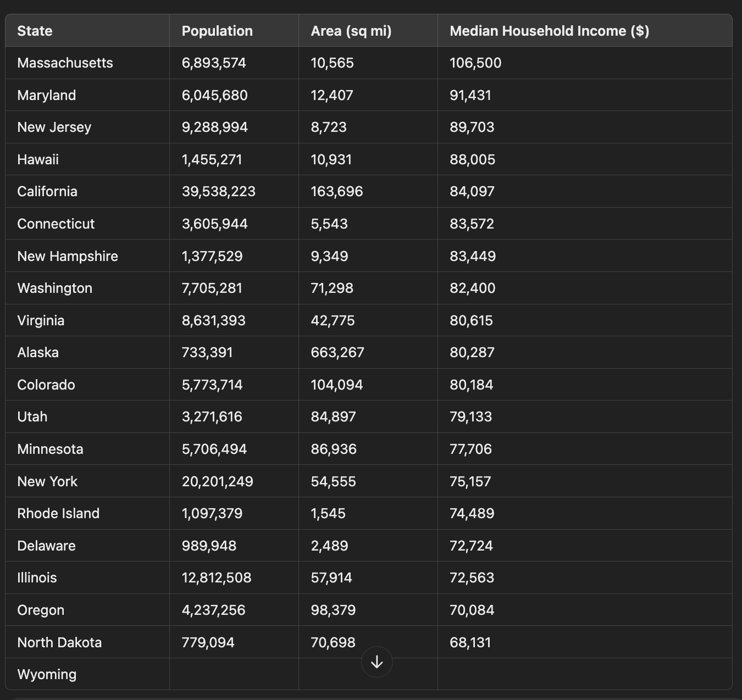Click Delaware area value 2,489

click(x=330, y=546)
